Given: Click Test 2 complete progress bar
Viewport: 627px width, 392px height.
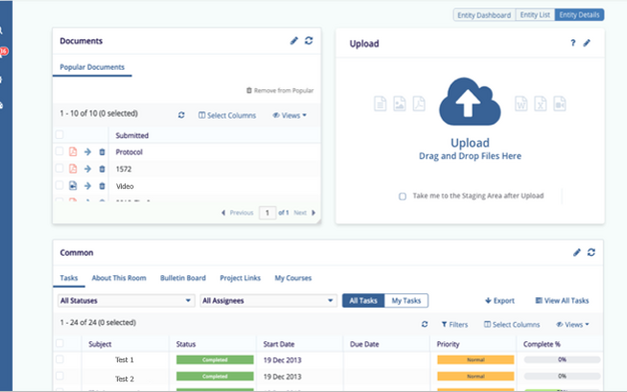Looking at the screenshot, I should [x=562, y=376].
